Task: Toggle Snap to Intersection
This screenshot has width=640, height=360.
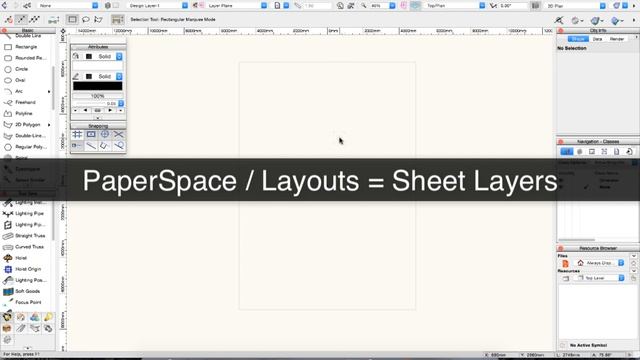Action: coord(119,134)
